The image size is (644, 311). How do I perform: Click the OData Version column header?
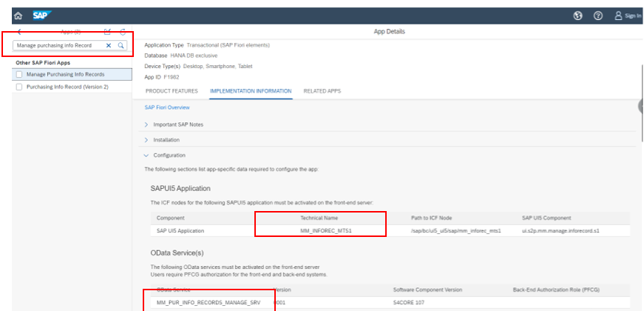(x=282, y=290)
